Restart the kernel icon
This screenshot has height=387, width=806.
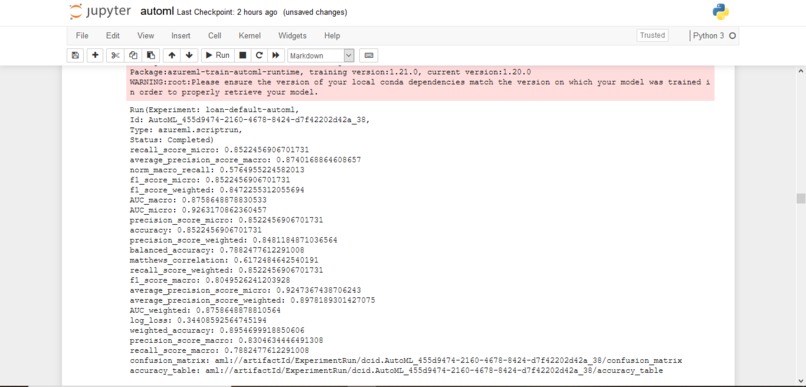pyautogui.click(x=259, y=55)
